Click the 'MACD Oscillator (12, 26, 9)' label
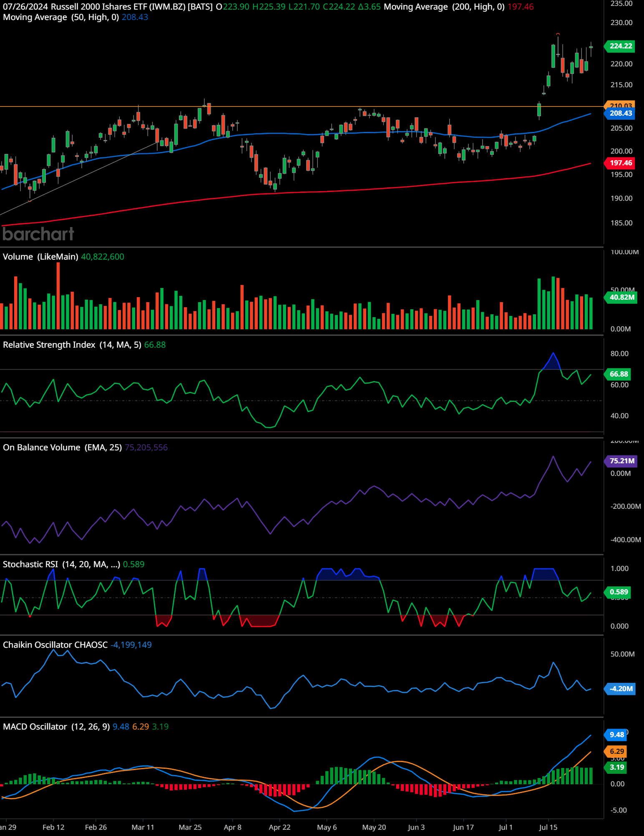 tap(56, 727)
